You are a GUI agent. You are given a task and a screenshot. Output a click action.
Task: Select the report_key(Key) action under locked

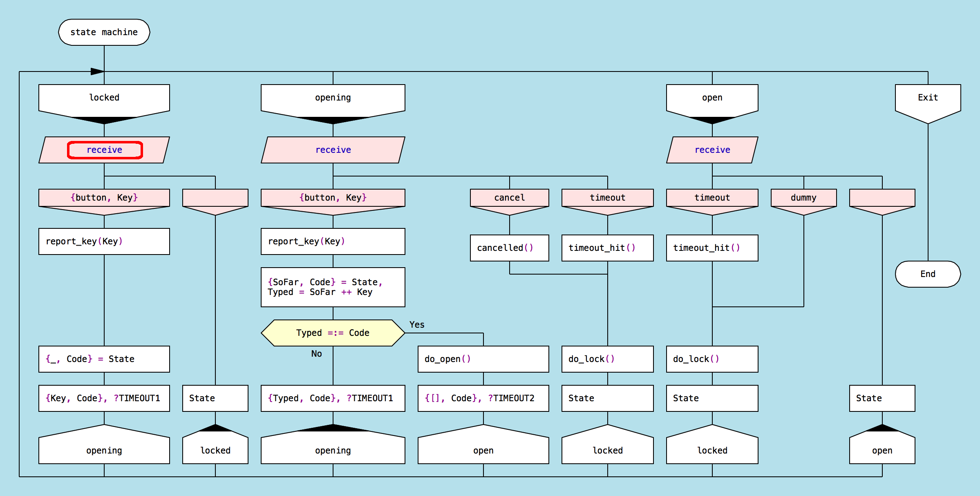(x=104, y=241)
